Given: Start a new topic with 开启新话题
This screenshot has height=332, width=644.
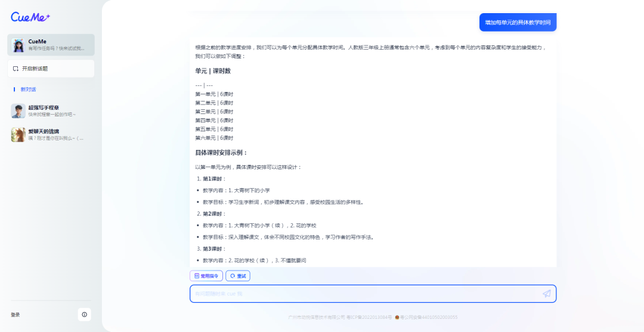Looking at the screenshot, I should click(x=51, y=69).
